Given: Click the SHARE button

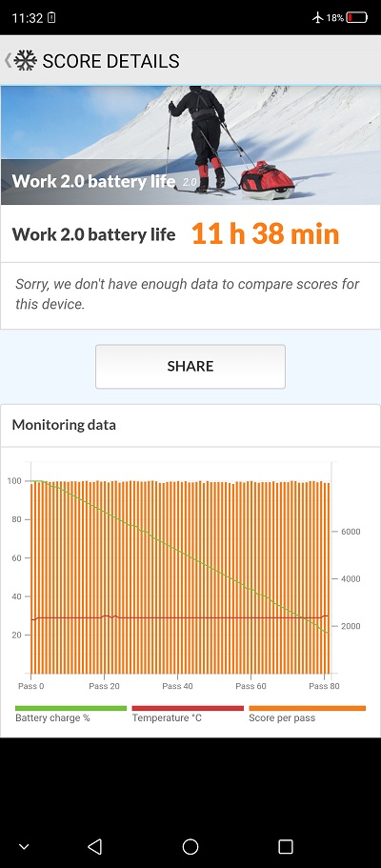Looking at the screenshot, I should click(x=190, y=367).
